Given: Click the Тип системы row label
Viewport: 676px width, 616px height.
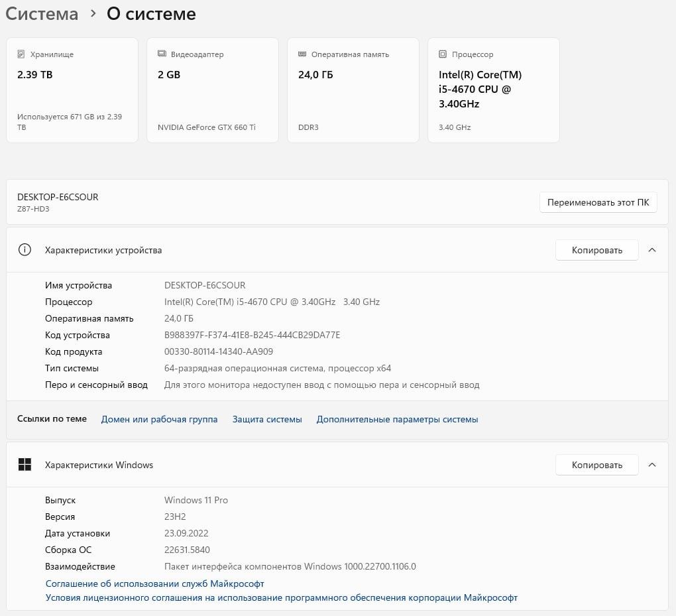Looking at the screenshot, I should tap(72, 369).
